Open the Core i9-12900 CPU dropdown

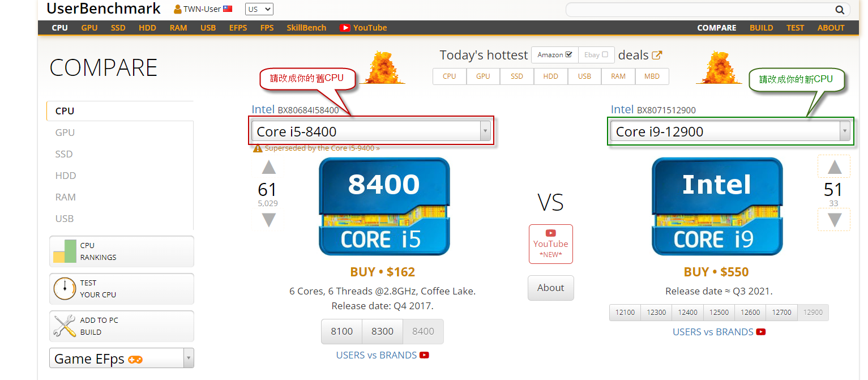(730, 131)
